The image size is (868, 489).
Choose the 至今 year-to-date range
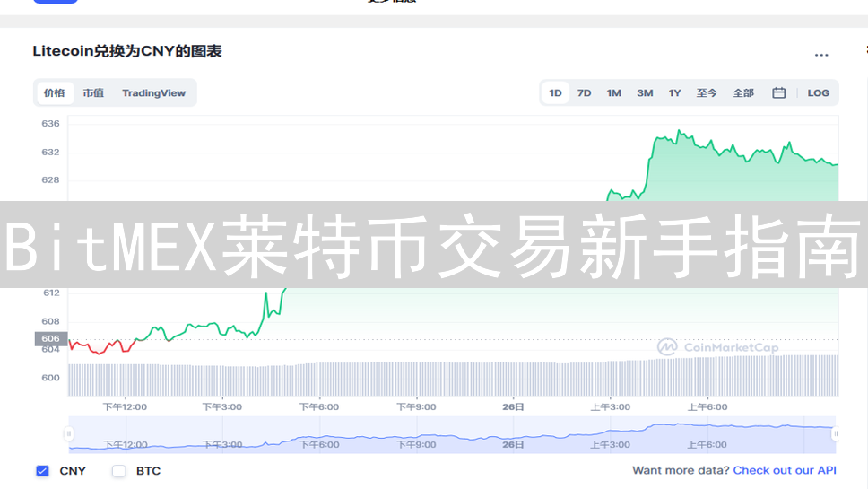[707, 93]
